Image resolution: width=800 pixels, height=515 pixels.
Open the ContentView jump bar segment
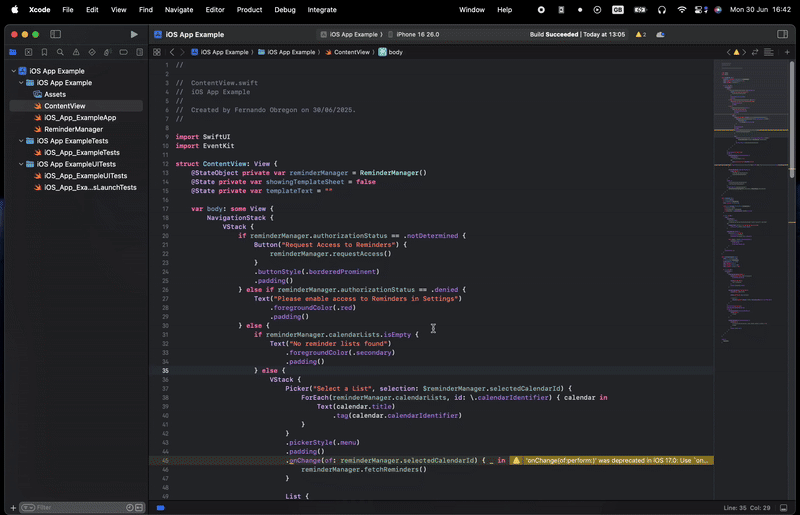tap(347, 52)
